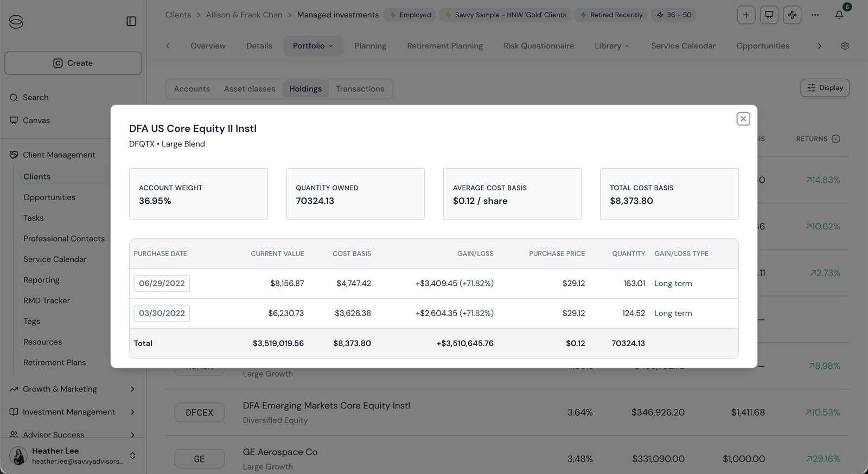Open notifications bell icon
This screenshot has width=868, height=474.
(x=839, y=15)
